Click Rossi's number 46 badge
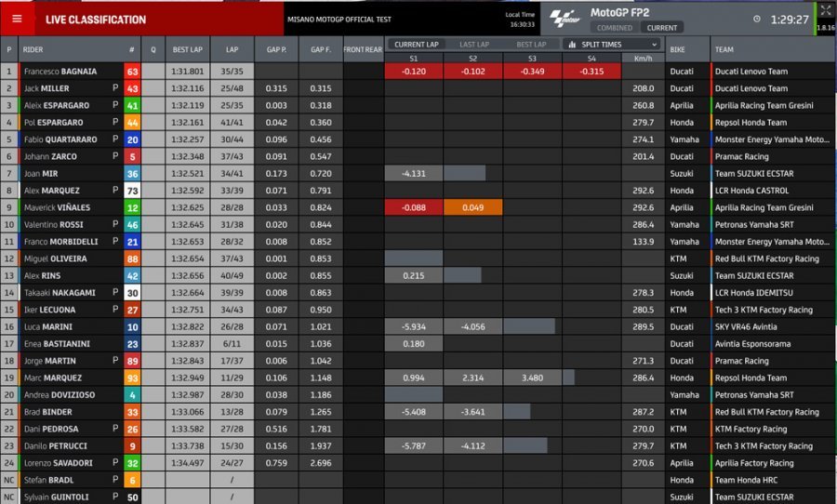Viewport: 837px width, 504px height. (x=132, y=224)
